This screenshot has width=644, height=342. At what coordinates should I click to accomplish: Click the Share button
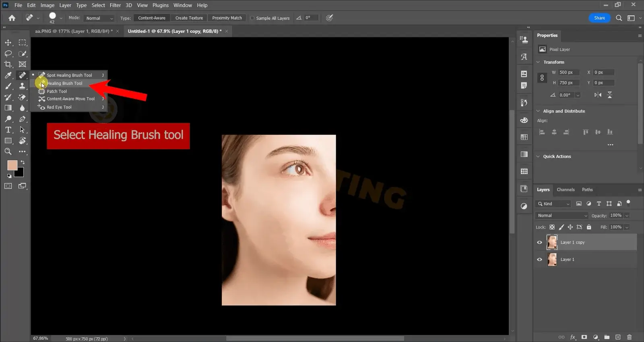599,18
